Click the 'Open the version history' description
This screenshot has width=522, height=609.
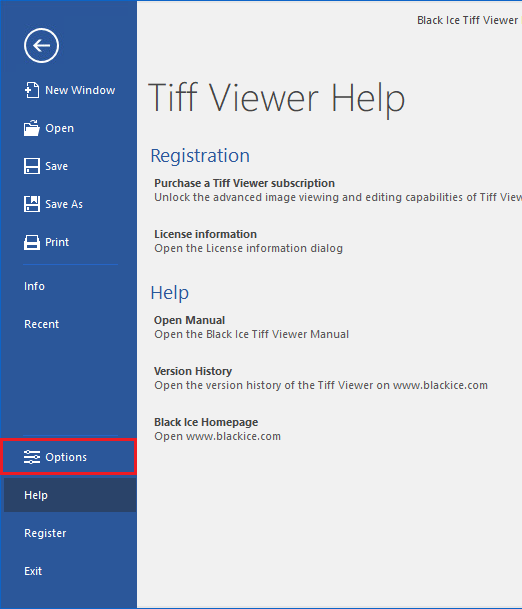click(321, 385)
